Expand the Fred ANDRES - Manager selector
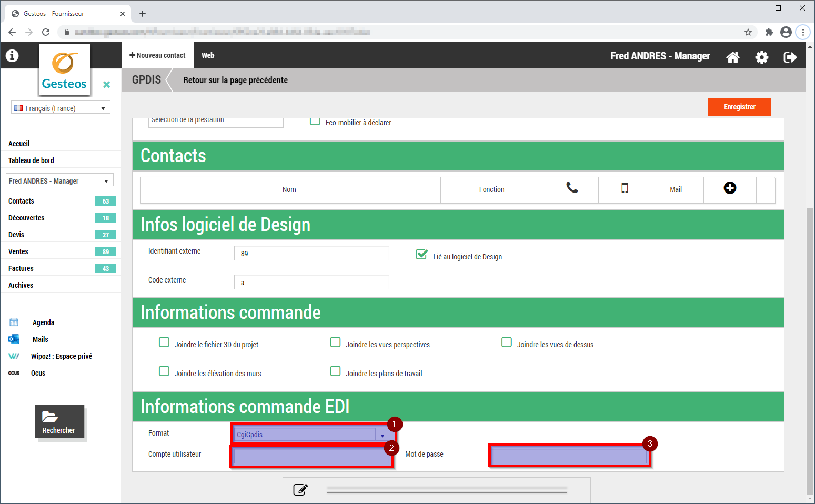The image size is (815, 504). pyautogui.click(x=59, y=180)
